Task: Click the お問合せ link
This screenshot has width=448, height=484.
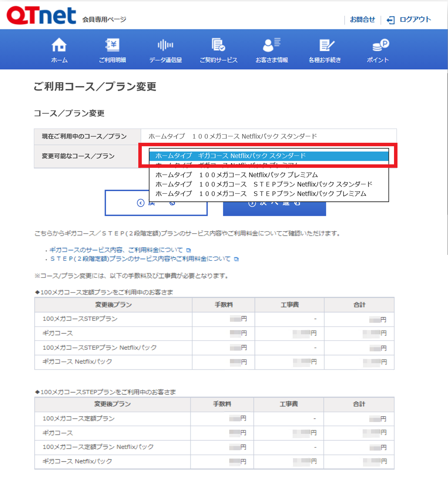Action: (362, 19)
